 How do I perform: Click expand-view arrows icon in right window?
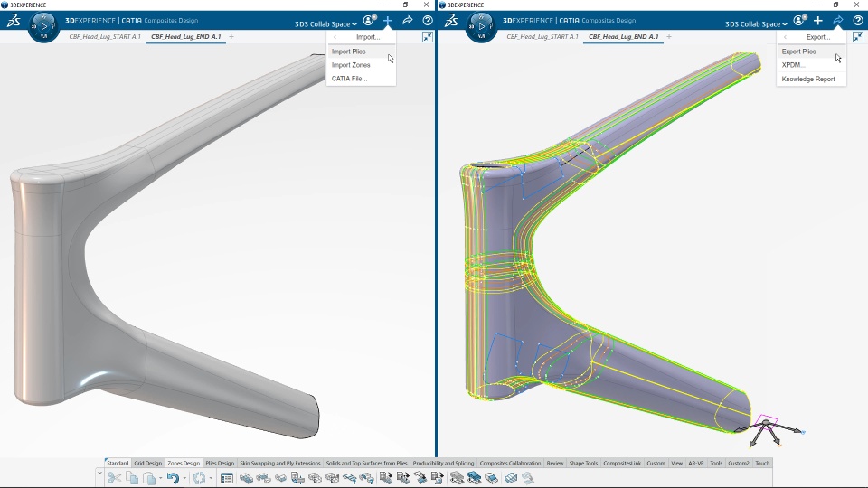click(858, 37)
